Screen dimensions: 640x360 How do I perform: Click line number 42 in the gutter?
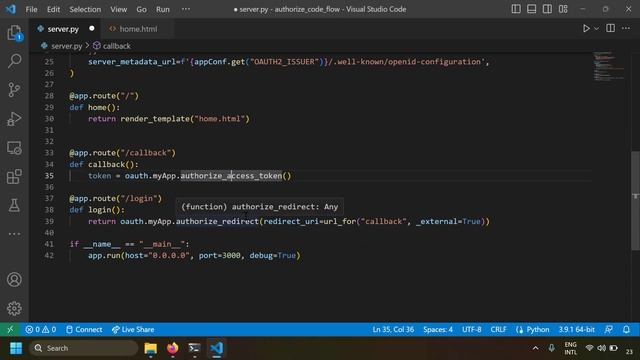tap(49, 256)
